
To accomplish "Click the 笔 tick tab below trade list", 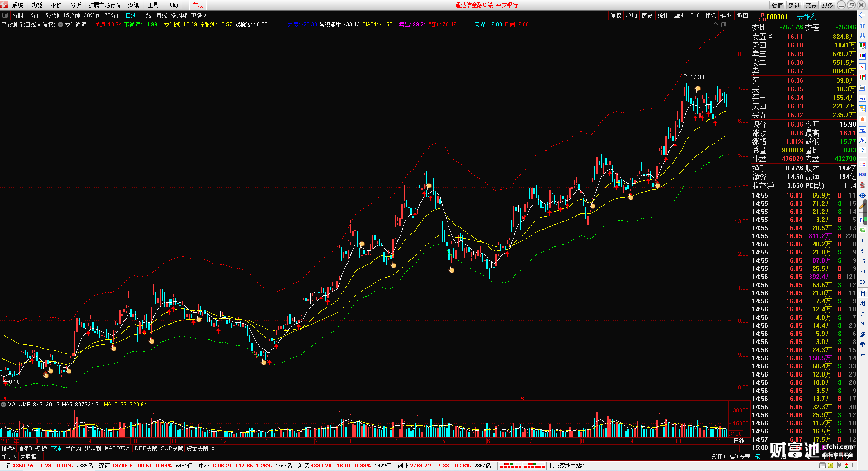I will [758, 457].
